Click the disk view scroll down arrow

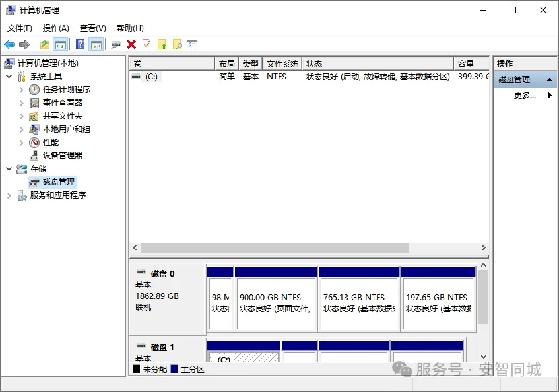pos(483,357)
